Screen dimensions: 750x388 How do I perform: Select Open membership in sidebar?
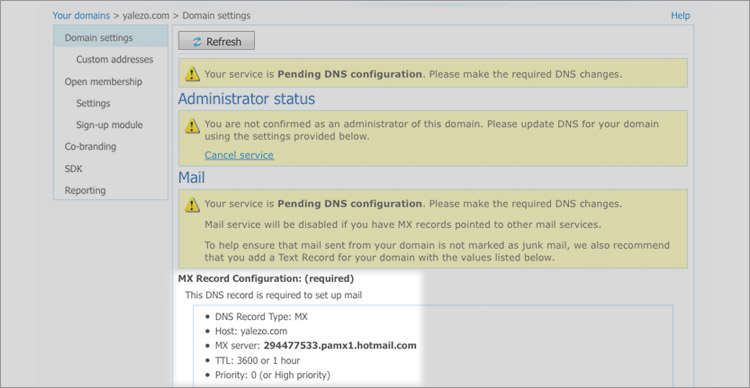[x=103, y=81]
